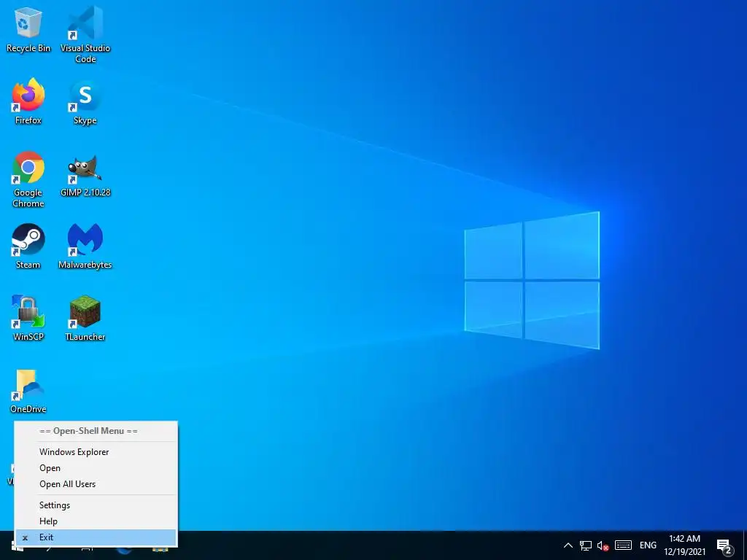Select the Malwarebytes desktop shortcut

click(85, 246)
